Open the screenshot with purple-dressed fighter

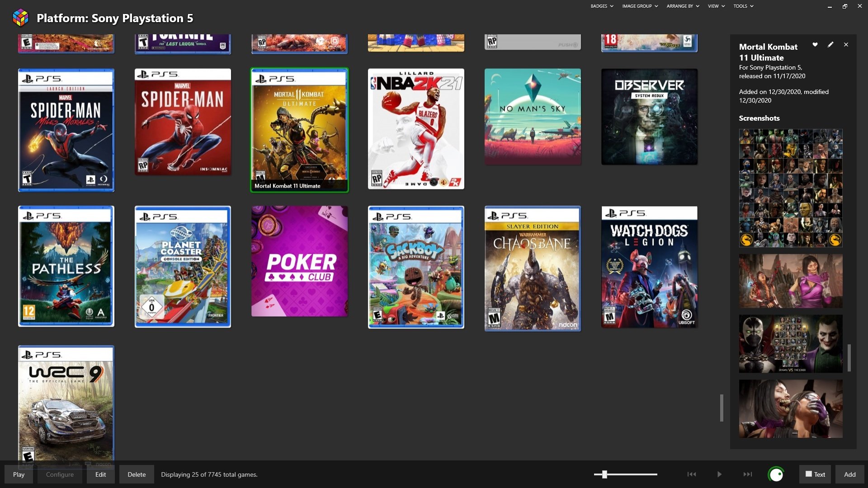coord(791,281)
